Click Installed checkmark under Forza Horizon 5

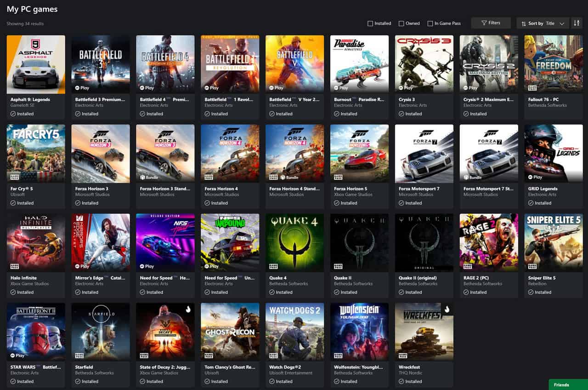pos(337,203)
